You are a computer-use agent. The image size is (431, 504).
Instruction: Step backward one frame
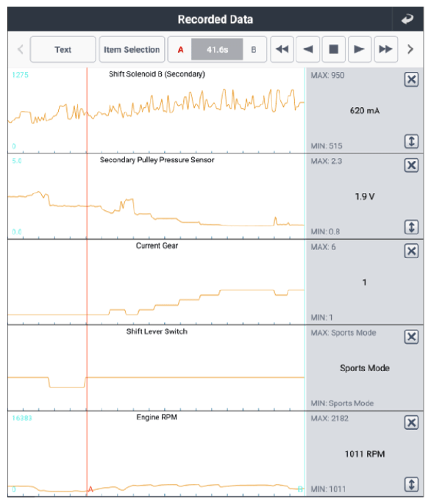308,49
